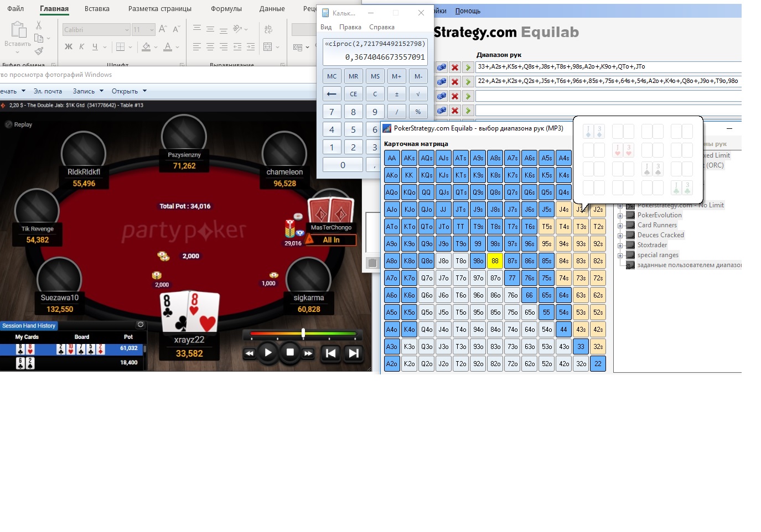Increase font size in Excel ribbon

click(163, 29)
